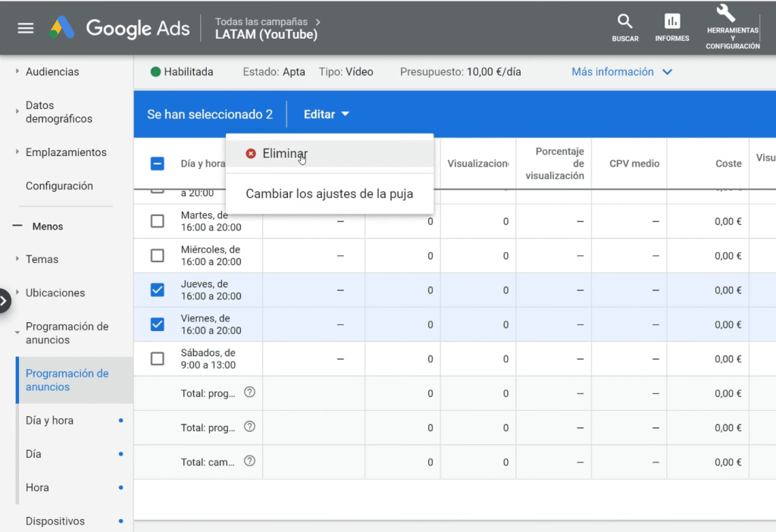Check the Martes 16:00 a 20:00 checkbox
Image resolution: width=776 pixels, height=532 pixels.
coord(158,221)
